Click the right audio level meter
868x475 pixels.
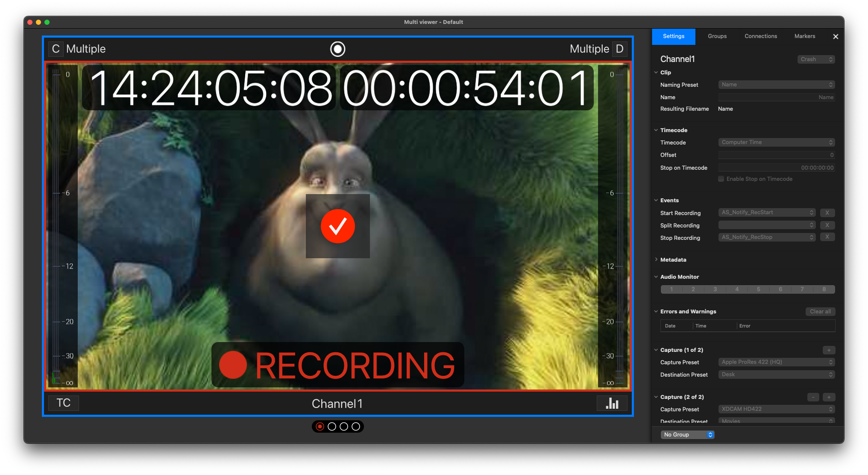coord(613,227)
